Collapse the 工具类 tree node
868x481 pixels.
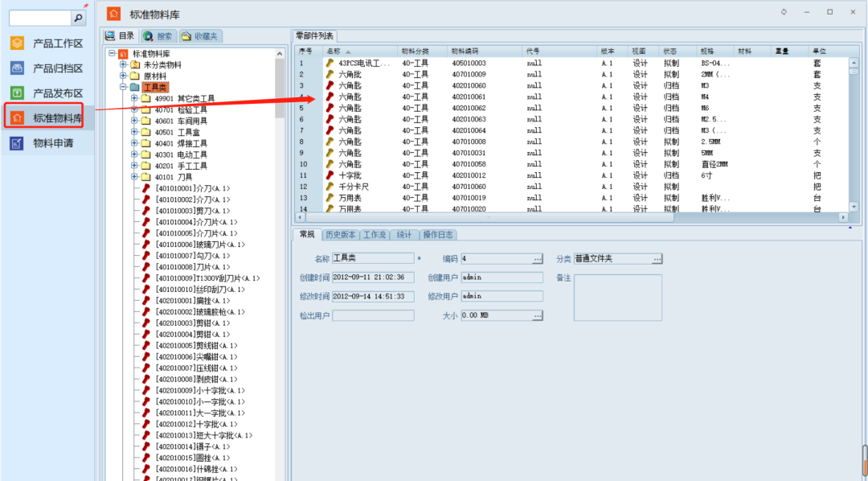(x=124, y=87)
